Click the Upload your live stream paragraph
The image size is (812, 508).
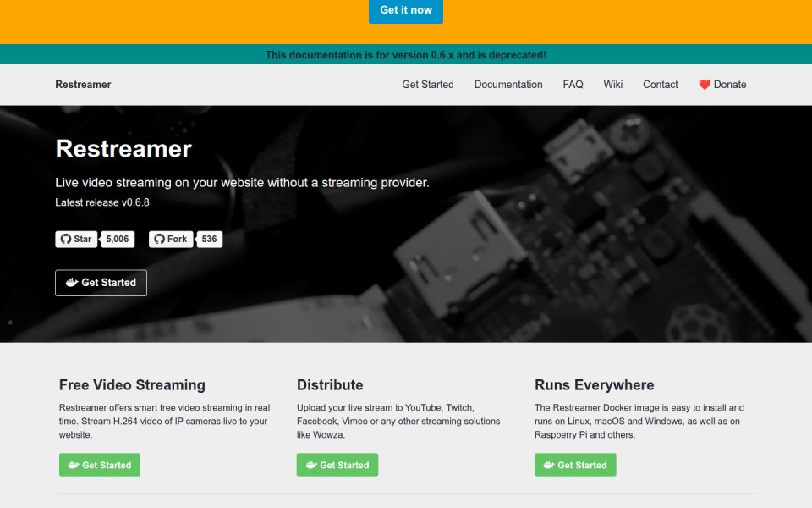click(398, 421)
